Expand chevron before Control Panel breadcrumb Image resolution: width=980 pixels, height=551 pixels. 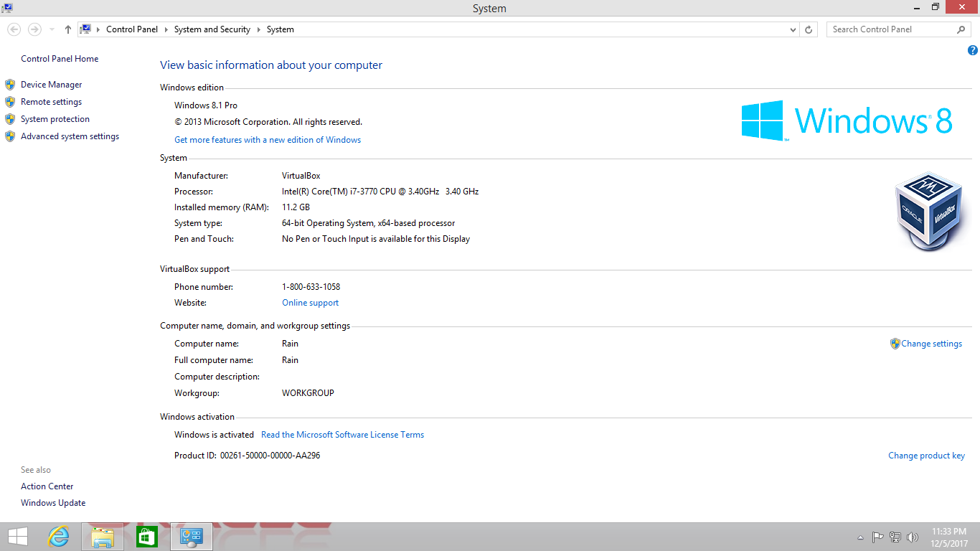point(99,29)
